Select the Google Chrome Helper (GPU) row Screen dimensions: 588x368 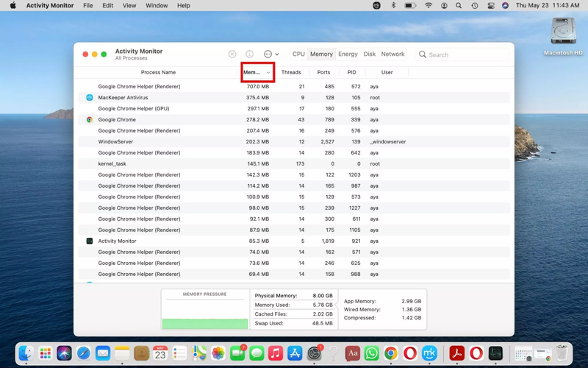click(293, 108)
